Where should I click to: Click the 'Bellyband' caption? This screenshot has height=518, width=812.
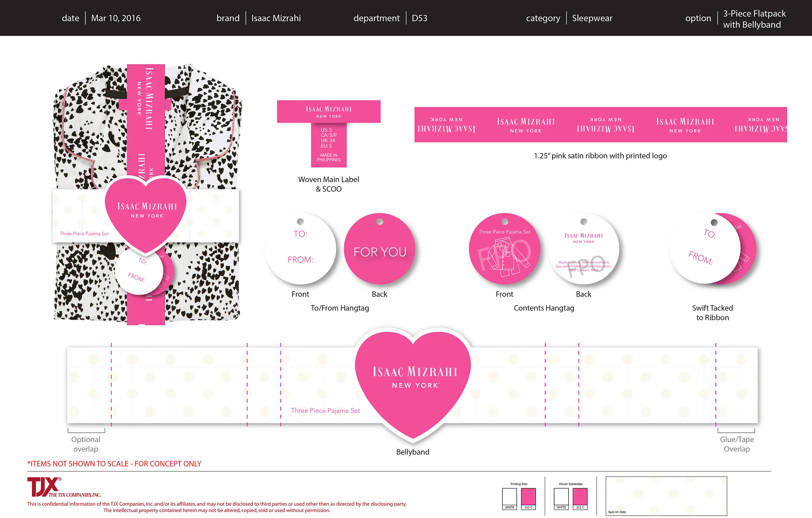coord(413,452)
